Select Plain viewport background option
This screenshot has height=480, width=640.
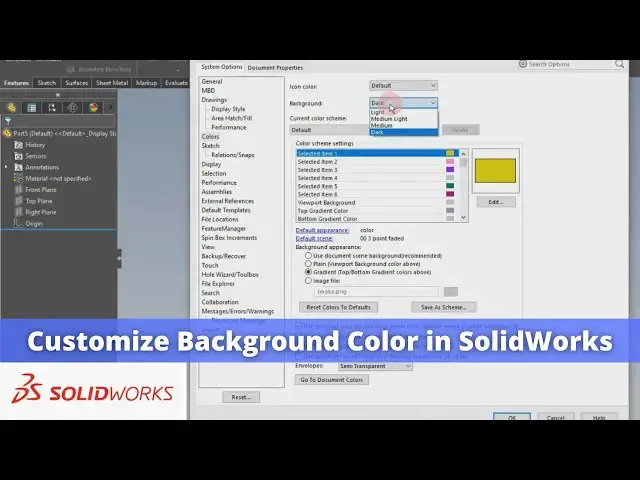(308, 264)
